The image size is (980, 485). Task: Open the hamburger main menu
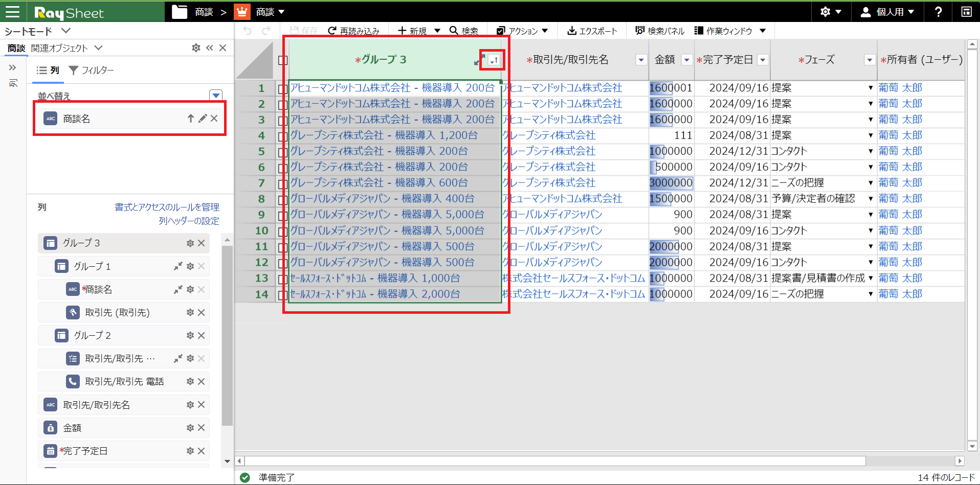[x=12, y=11]
